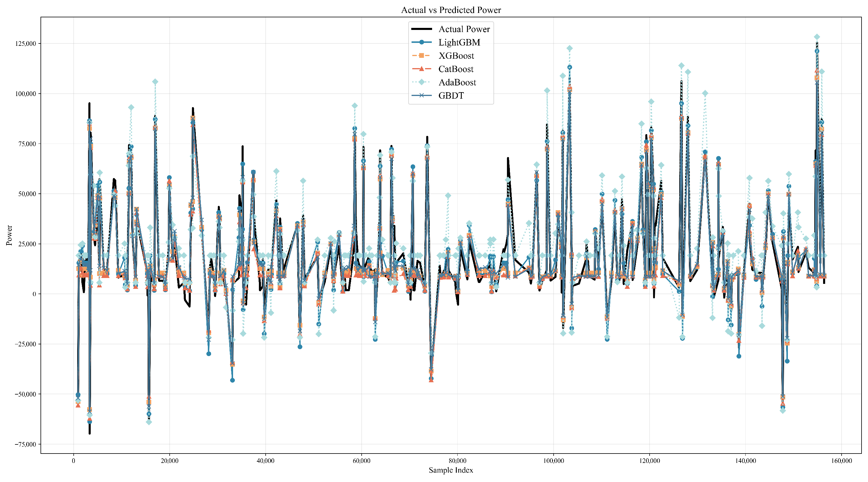Click the XGBoost legend square marker

422,55
